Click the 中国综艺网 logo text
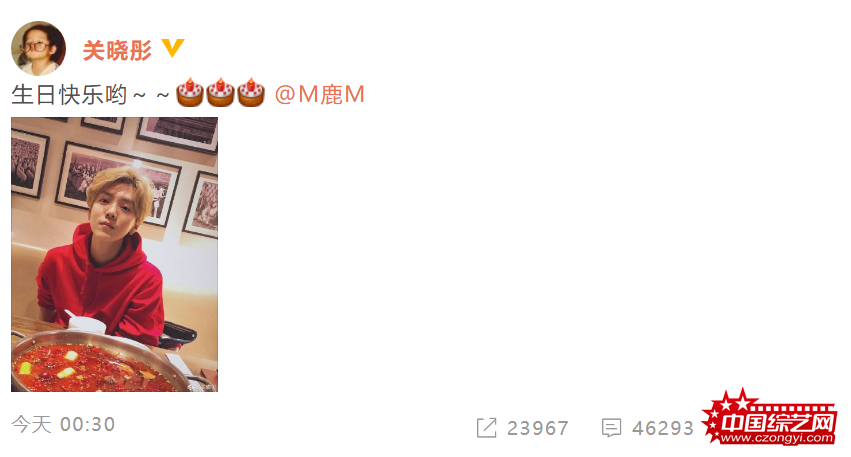Image resolution: width=851 pixels, height=457 pixels. tap(778, 422)
